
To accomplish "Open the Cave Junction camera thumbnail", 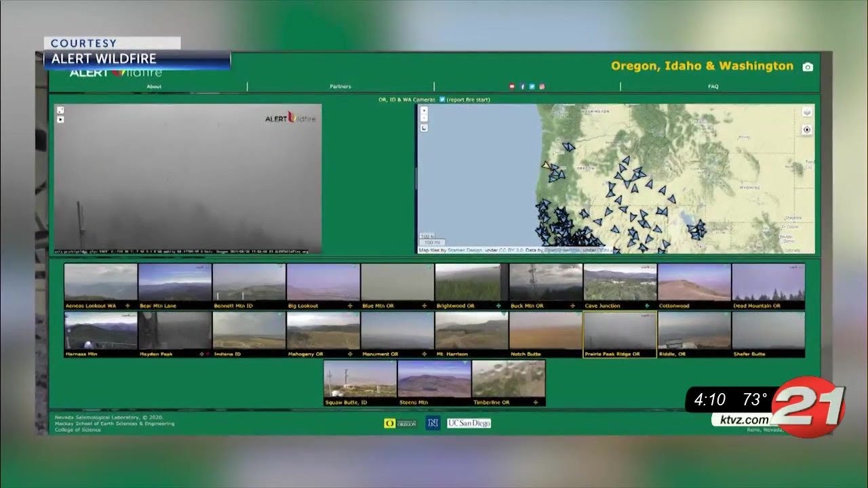I will coord(620,286).
